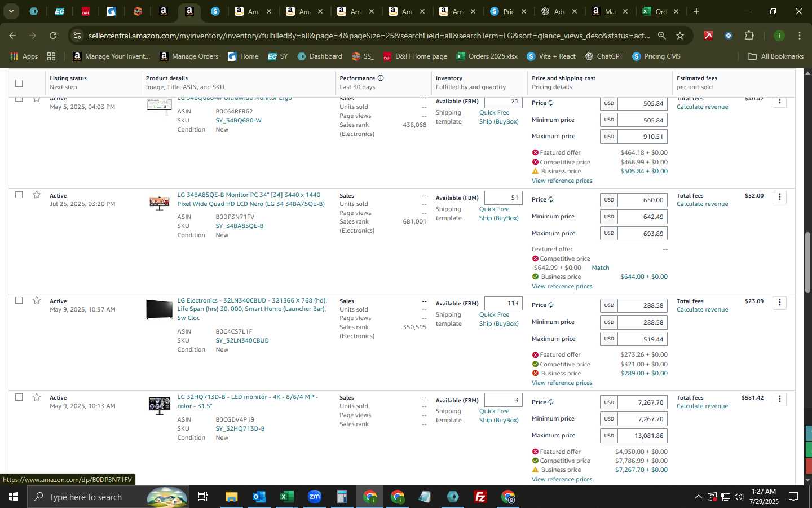Check the LG 32LN340CBUD listing checkbox

[19, 300]
